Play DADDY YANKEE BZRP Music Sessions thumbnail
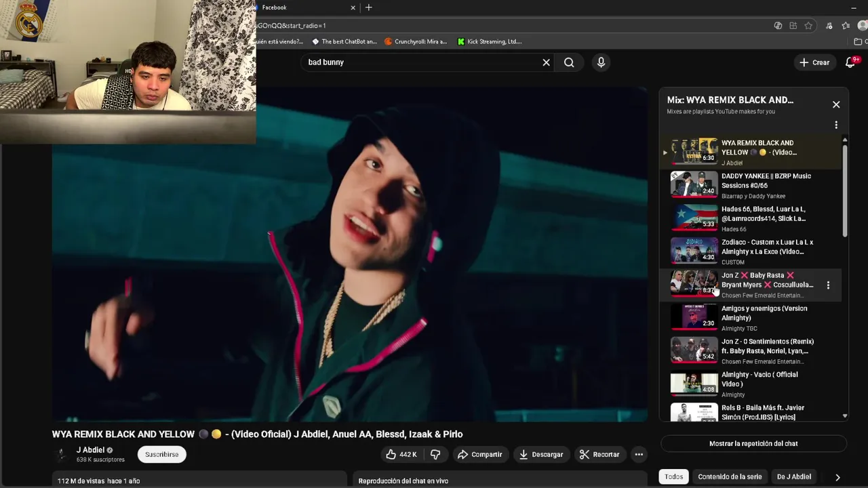The image size is (868, 488). click(694, 184)
